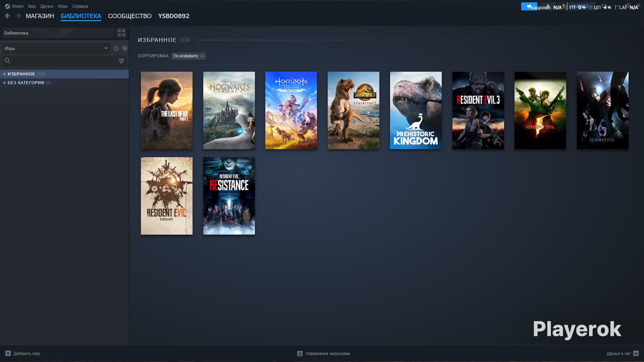644x362 pixels.
Task: Open Prehistoric Kingdom game cover
Action: [x=416, y=110]
